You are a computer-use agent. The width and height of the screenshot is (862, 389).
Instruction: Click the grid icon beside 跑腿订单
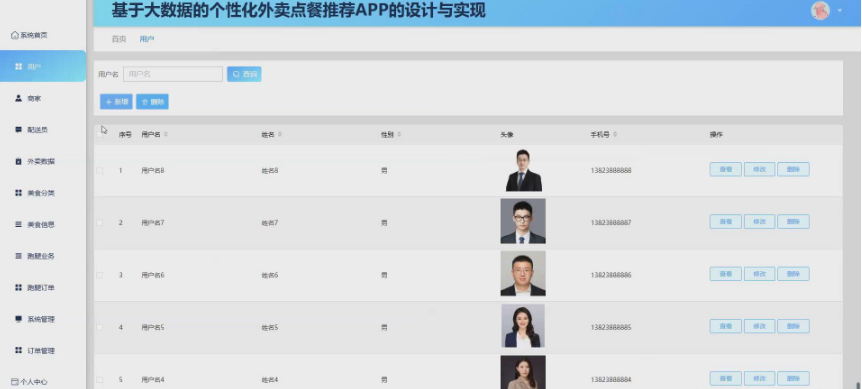(x=18, y=287)
